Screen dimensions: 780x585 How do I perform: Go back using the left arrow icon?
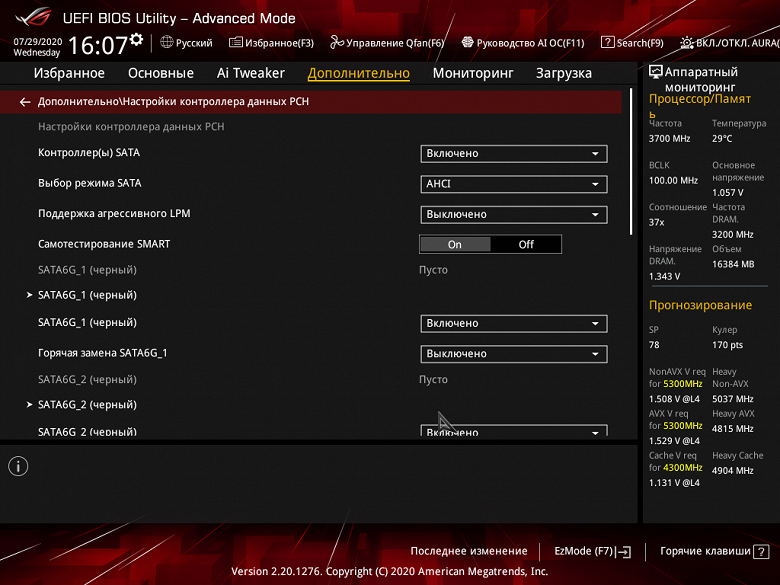25,102
